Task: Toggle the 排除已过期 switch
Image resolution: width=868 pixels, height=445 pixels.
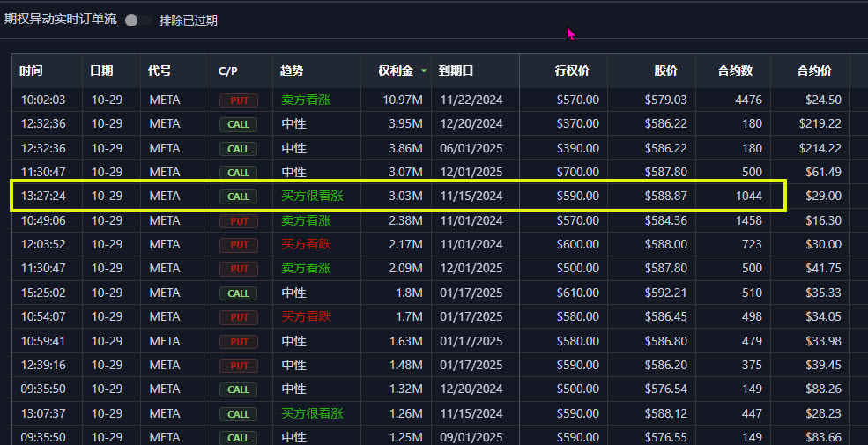Action: click(139, 20)
